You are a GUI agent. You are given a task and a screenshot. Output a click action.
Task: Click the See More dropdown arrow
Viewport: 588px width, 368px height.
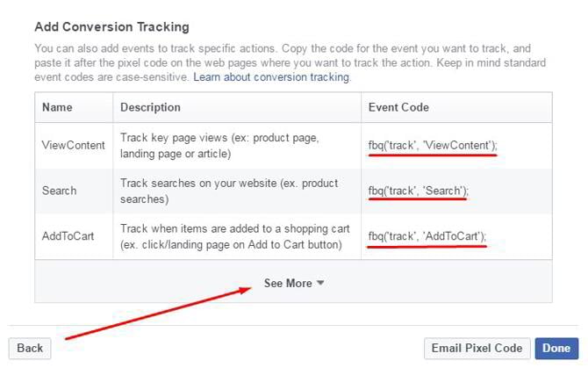320,283
